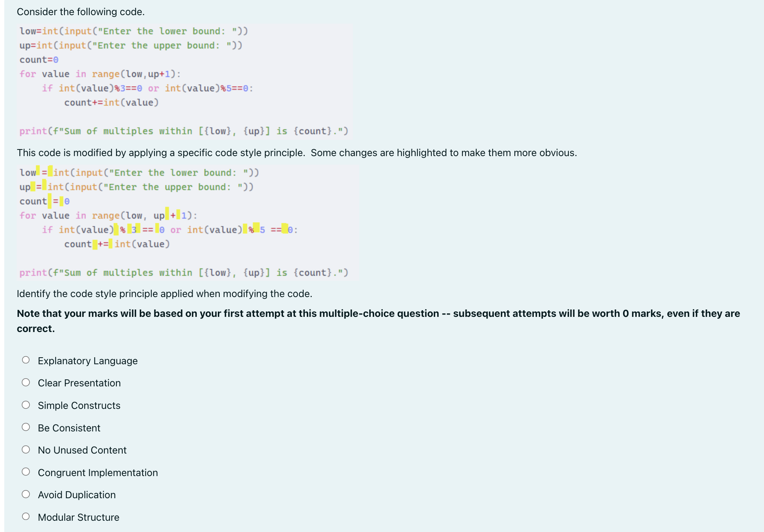Select the Explanatory Language option
The image size is (764, 532).
pos(26,360)
